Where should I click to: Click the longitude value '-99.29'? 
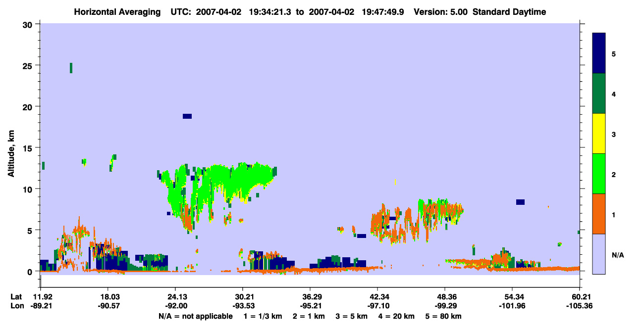pyautogui.click(x=445, y=306)
